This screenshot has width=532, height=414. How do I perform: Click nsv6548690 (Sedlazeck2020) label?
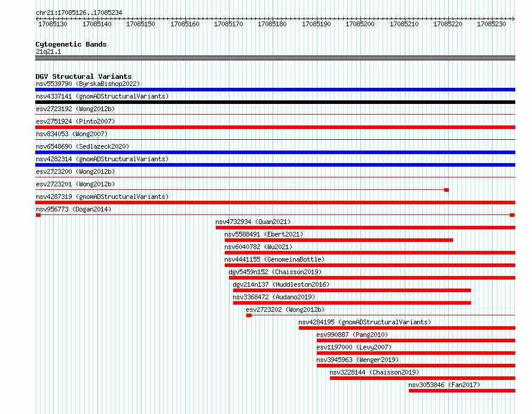(x=82, y=146)
